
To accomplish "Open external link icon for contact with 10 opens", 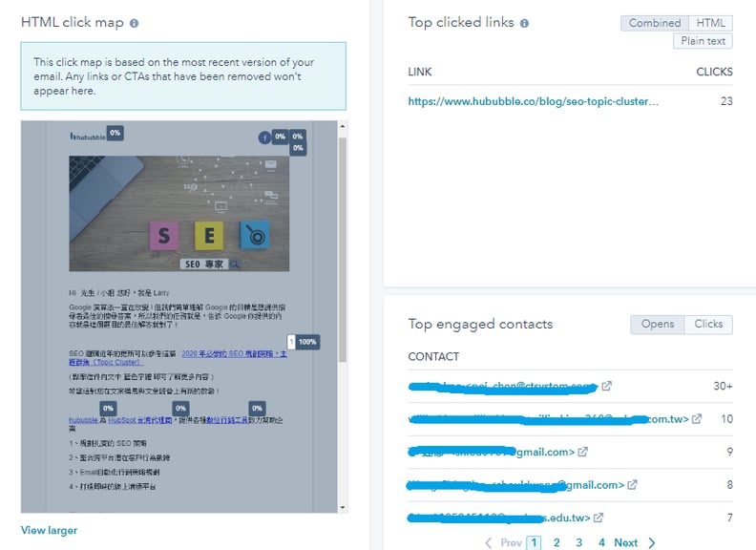I will [697, 419].
